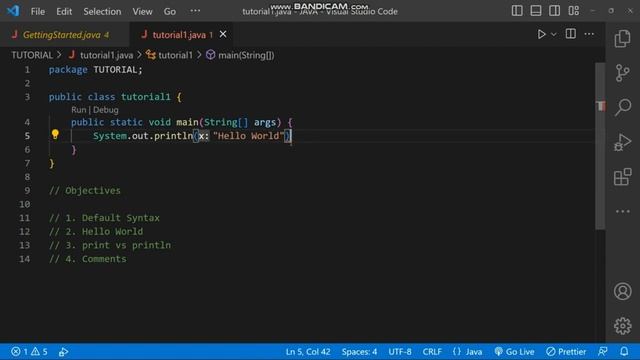Open the Manage settings gear
This screenshot has height=360, width=640.
tap(622, 326)
